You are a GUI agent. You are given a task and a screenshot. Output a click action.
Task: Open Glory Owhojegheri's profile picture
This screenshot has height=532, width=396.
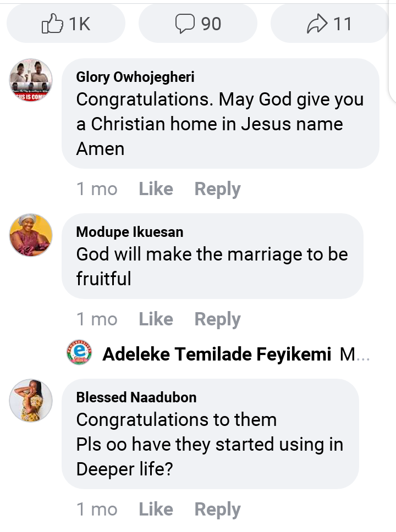pyautogui.click(x=31, y=80)
